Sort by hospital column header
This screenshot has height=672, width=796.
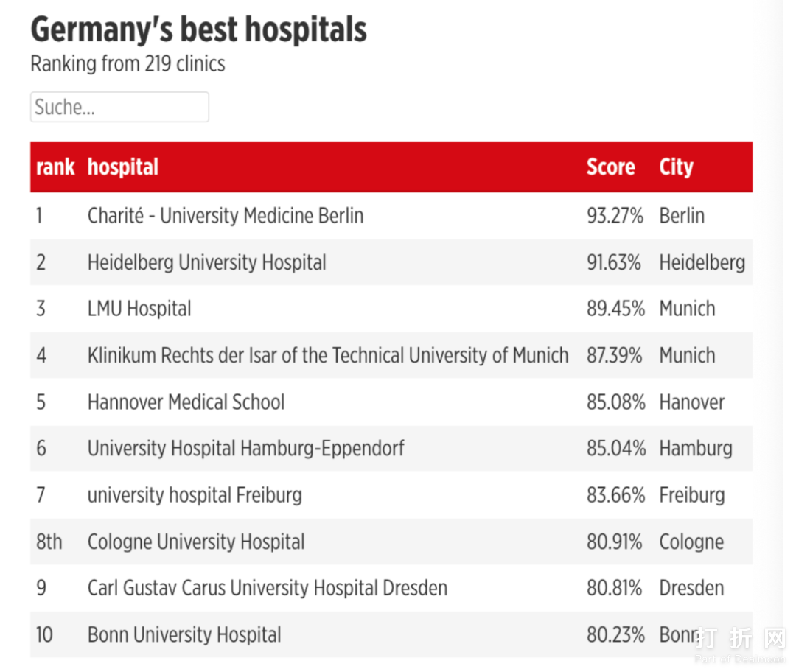click(123, 167)
